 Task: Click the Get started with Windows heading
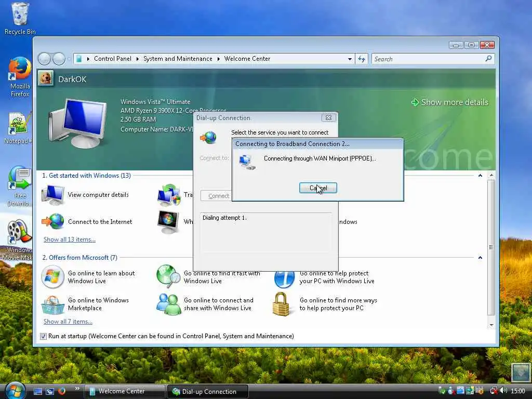[87, 176]
